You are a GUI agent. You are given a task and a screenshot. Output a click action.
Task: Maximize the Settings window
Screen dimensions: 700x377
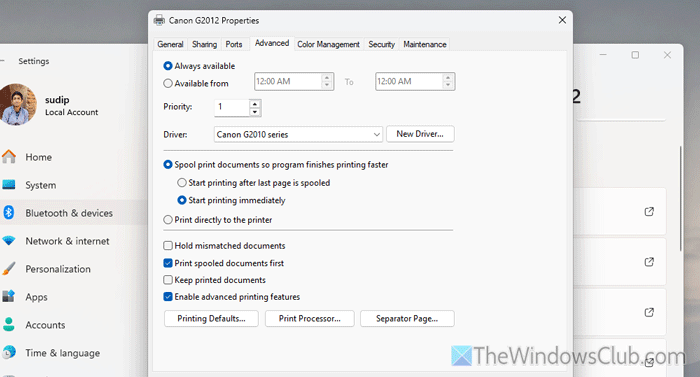(635, 55)
